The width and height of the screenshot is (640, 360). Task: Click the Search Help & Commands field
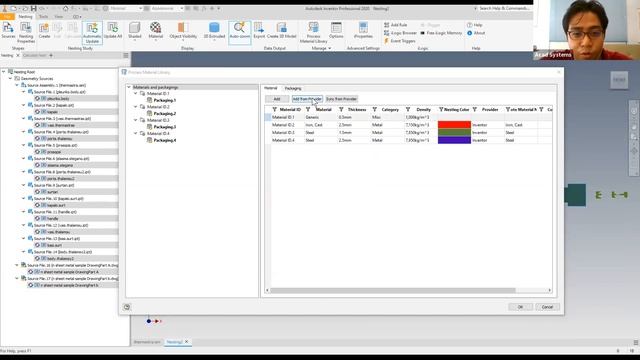coord(504,8)
